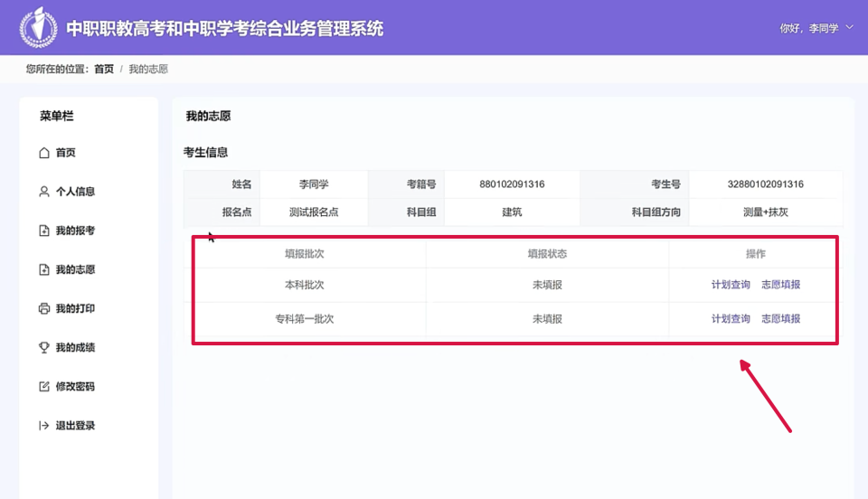868x499 pixels.
Task: Click the 专科第一批次 table cell
Action: [305, 319]
